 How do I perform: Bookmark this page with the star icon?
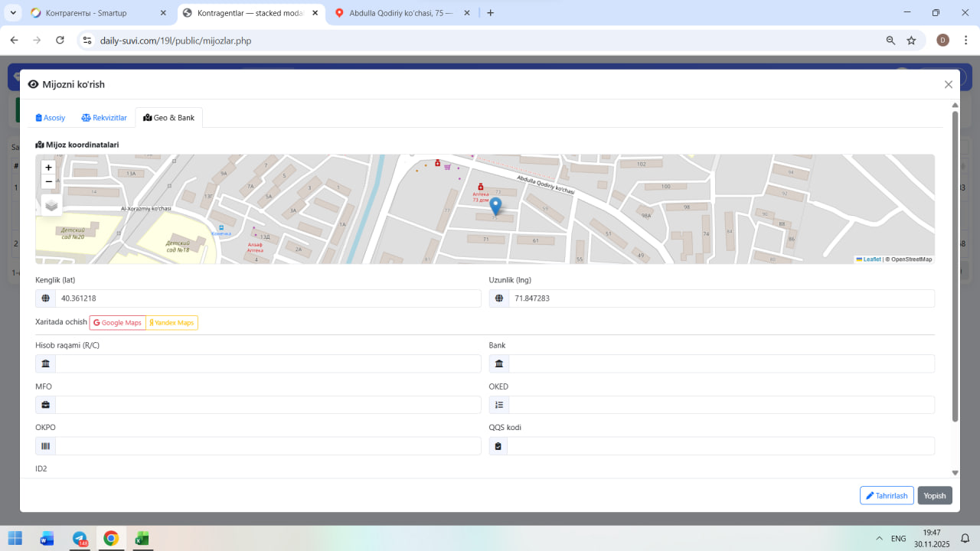click(x=911, y=41)
